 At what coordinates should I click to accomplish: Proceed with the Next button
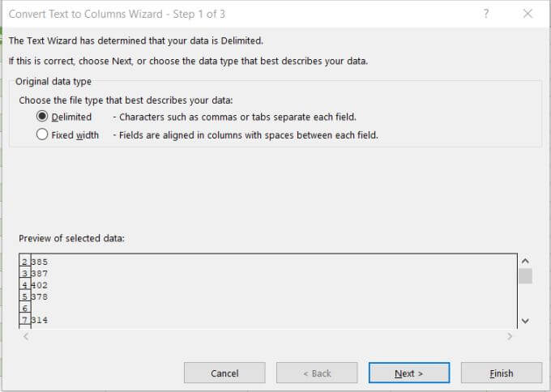408,373
